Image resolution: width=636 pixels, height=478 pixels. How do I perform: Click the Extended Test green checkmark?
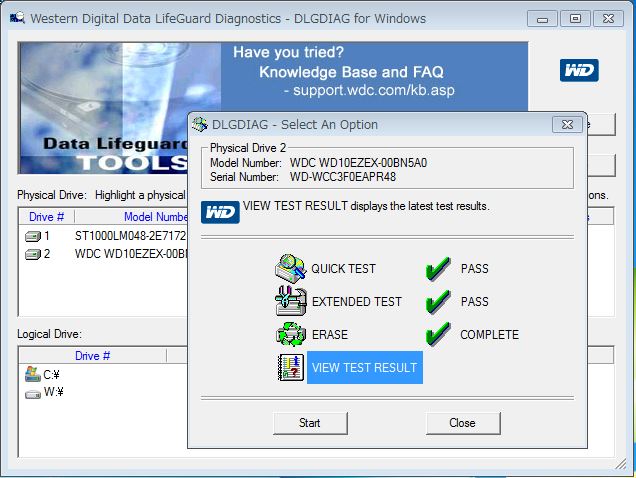(438, 301)
